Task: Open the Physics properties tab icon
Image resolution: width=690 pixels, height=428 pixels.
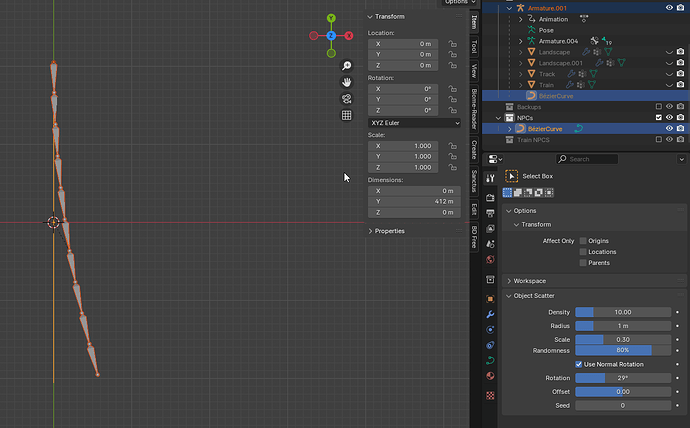Action: (490, 330)
